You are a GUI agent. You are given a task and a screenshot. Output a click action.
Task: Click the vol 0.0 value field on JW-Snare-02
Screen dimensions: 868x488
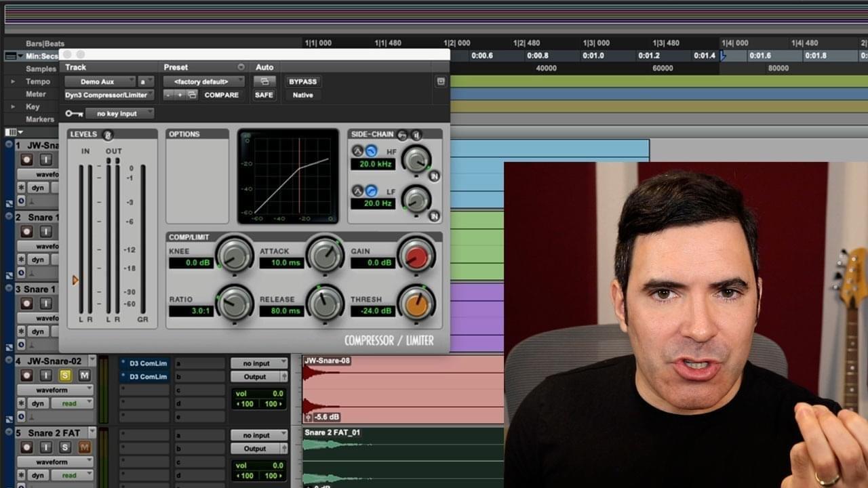260,394
